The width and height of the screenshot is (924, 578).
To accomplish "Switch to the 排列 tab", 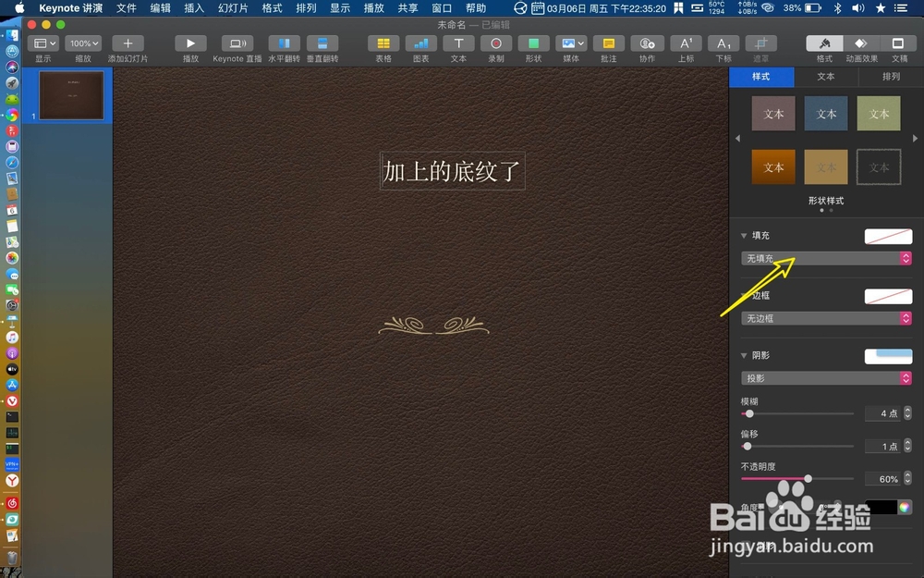I will pyautogui.click(x=891, y=77).
